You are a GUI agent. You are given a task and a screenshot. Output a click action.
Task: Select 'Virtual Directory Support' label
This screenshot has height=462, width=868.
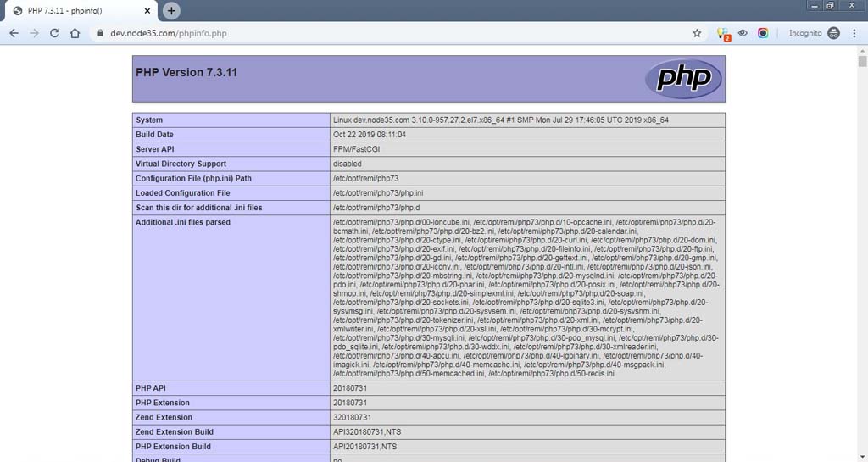tap(181, 164)
